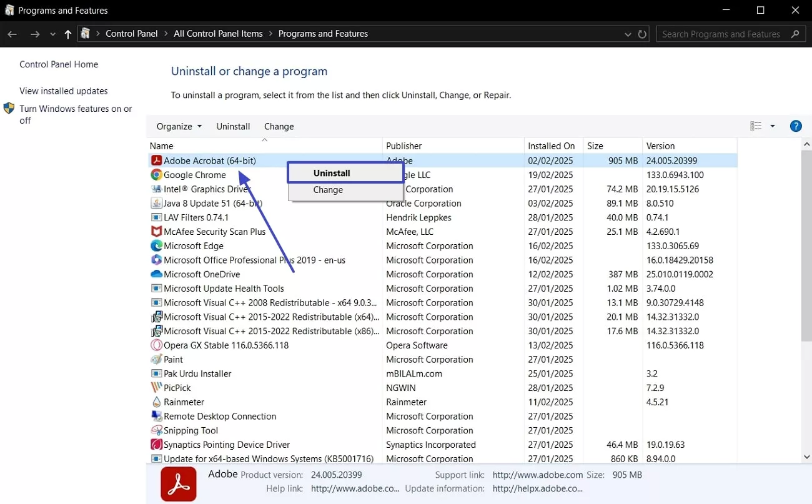Click the scroll up arrow of list
812x504 pixels.
pos(806,144)
